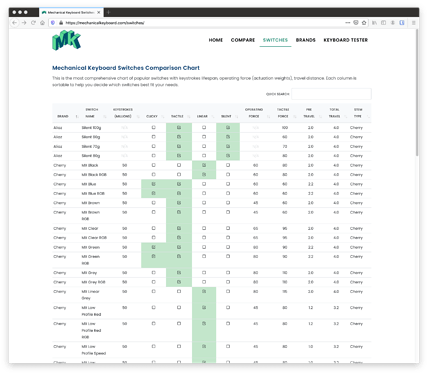Toggle Clicky checkbox for Alias Silent 100g
This screenshot has height=375, width=429.
click(x=153, y=127)
